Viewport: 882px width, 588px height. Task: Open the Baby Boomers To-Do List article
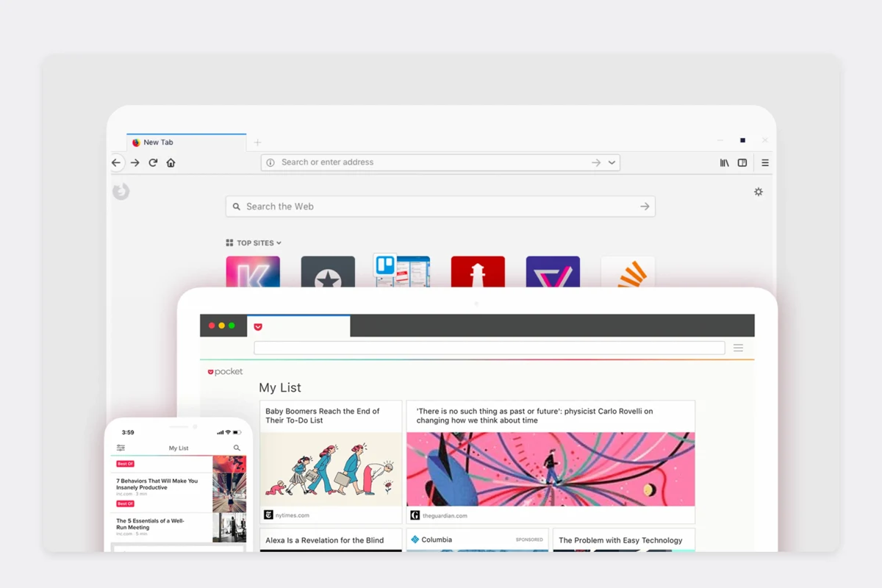pos(331,462)
